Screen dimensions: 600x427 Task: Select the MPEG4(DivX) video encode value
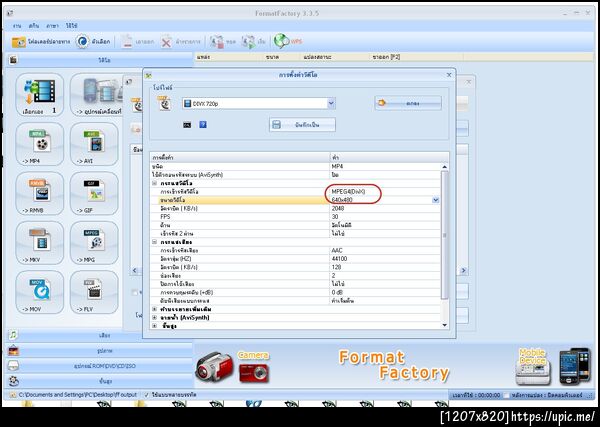click(349, 191)
